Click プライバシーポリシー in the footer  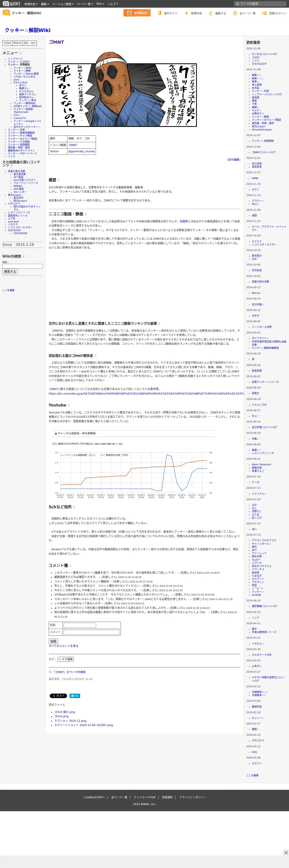click(x=192, y=797)
